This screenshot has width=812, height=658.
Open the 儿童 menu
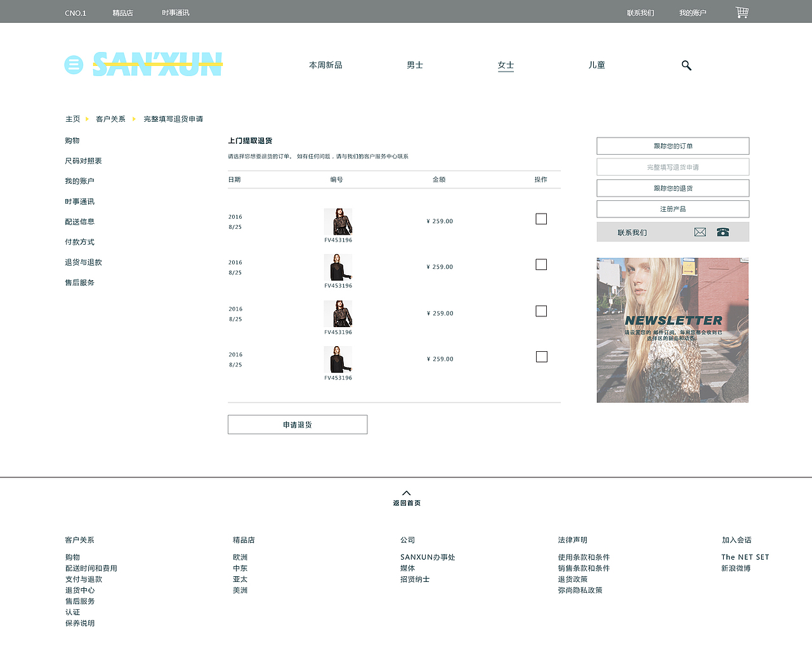(x=596, y=65)
